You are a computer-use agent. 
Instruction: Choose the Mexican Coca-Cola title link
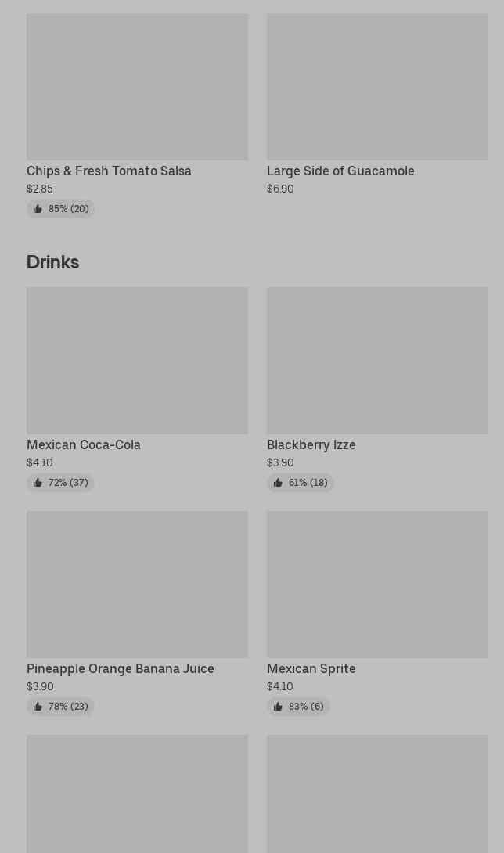click(x=84, y=444)
